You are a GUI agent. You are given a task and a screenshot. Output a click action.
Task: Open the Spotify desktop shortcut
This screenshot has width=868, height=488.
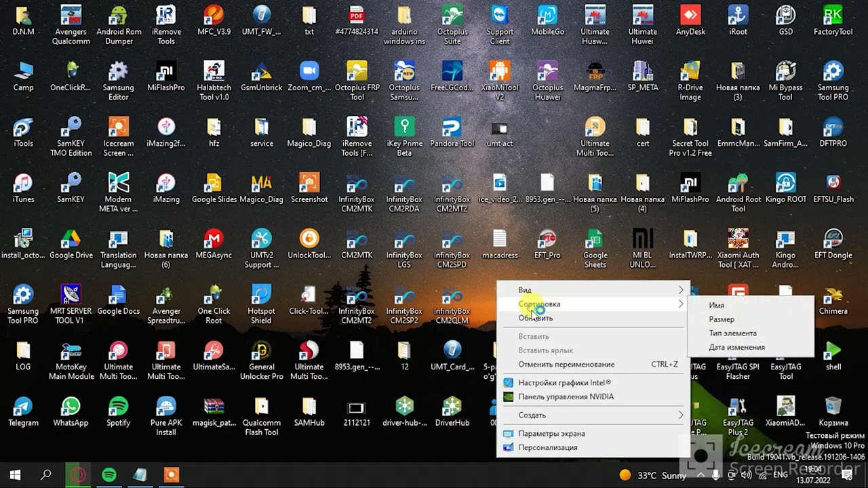[x=119, y=411]
